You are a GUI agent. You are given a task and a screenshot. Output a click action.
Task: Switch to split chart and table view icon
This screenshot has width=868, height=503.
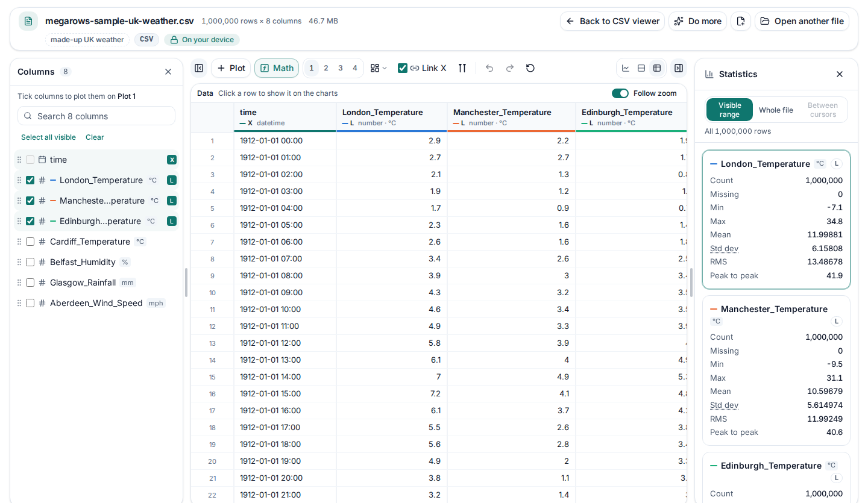[641, 68]
